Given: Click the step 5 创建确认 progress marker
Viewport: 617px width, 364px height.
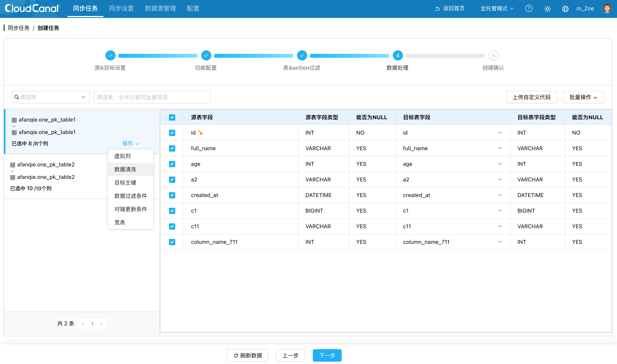Looking at the screenshot, I should (x=493, y=55).
